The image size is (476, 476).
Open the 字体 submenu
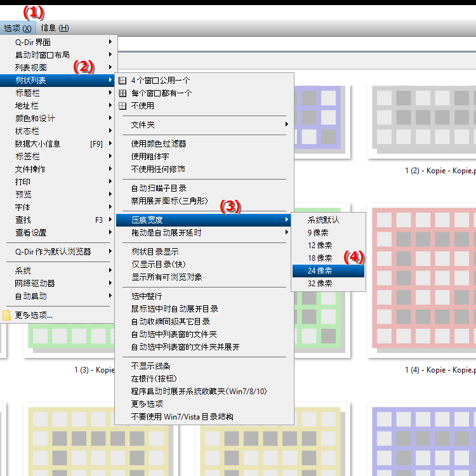[57, 207]
